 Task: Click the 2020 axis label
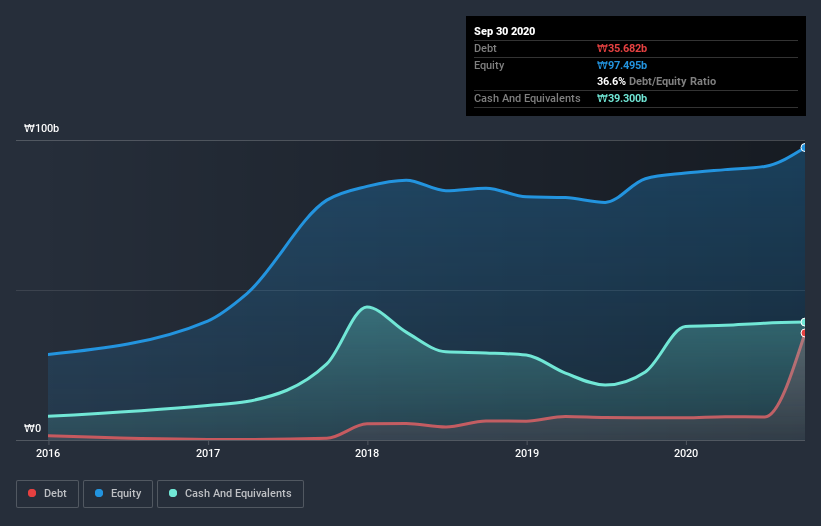[x=686, y=453]
